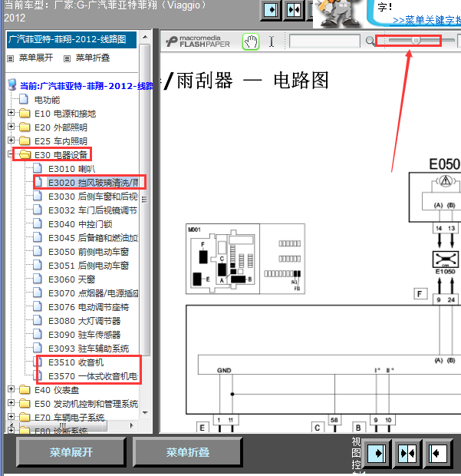The image size is (461, 476).
Task: Click the E1050 CAN node symbol
Action: (x=445, y=259)
